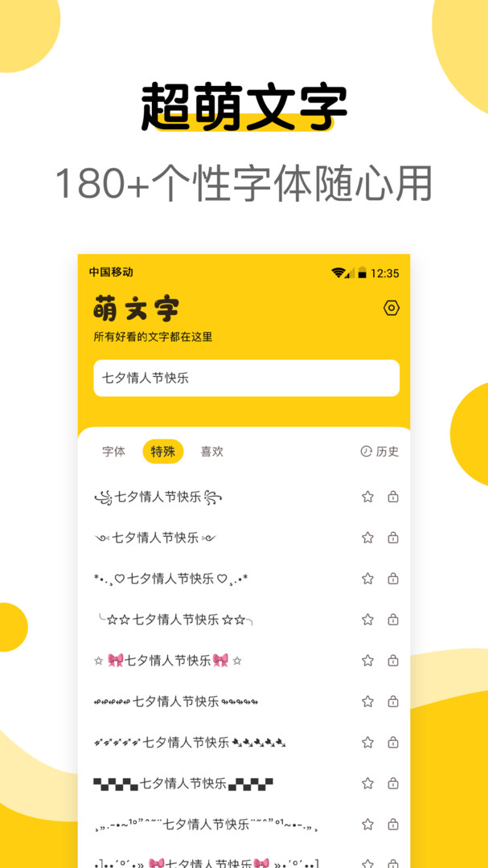Tap lock icon beside pink bow style
Viewport: 488px width, 868px height.
[x=392, y=661]
